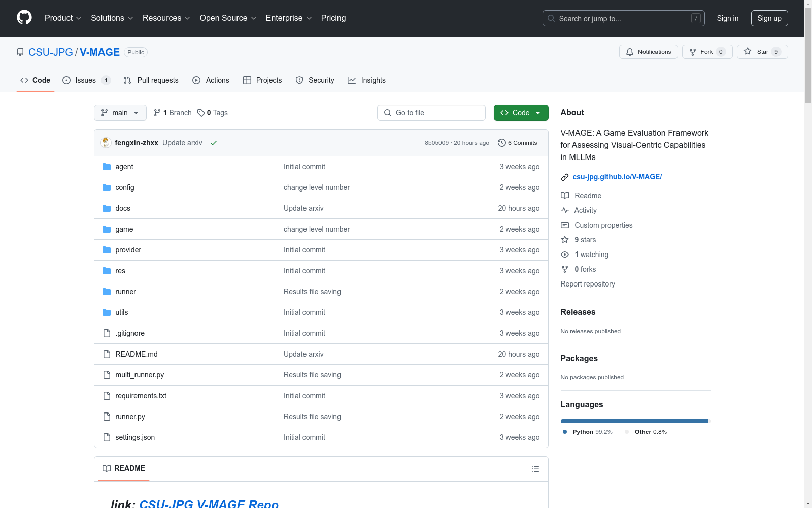Click the provider folder icon
This screenshot has width=812, height=508.
(x=107, y=250)
